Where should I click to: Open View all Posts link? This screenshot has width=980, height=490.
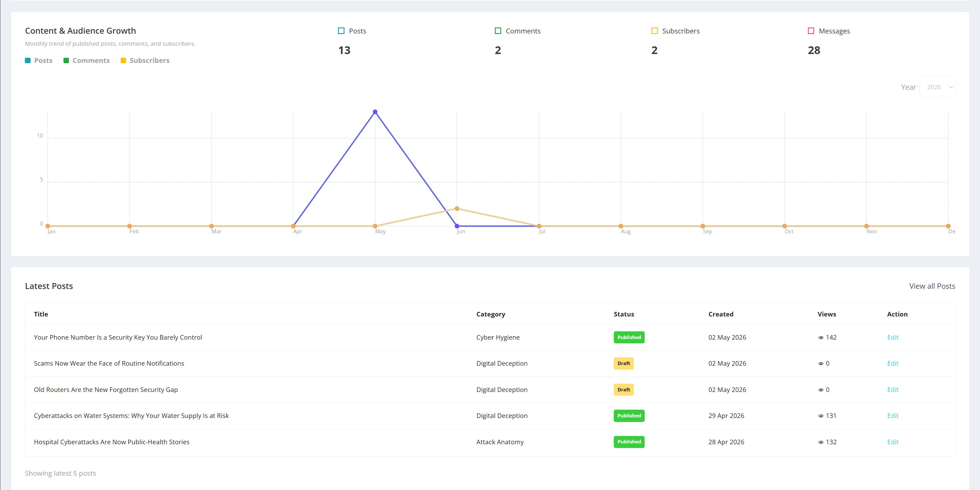coord(932,286)
